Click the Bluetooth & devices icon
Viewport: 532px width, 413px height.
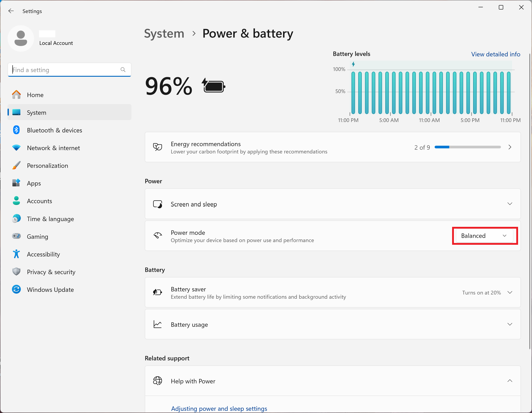click(16, 130)
